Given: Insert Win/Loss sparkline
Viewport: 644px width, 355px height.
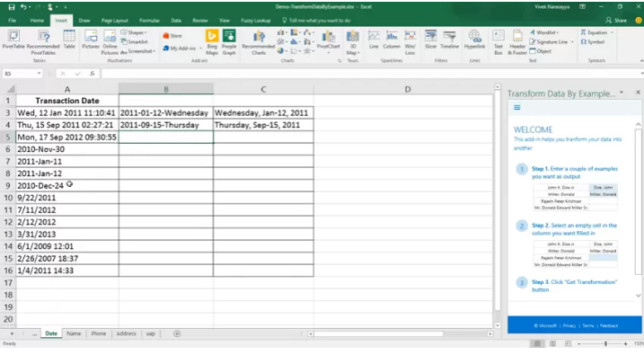Looking at the screenshot, I should coord(410,42).
